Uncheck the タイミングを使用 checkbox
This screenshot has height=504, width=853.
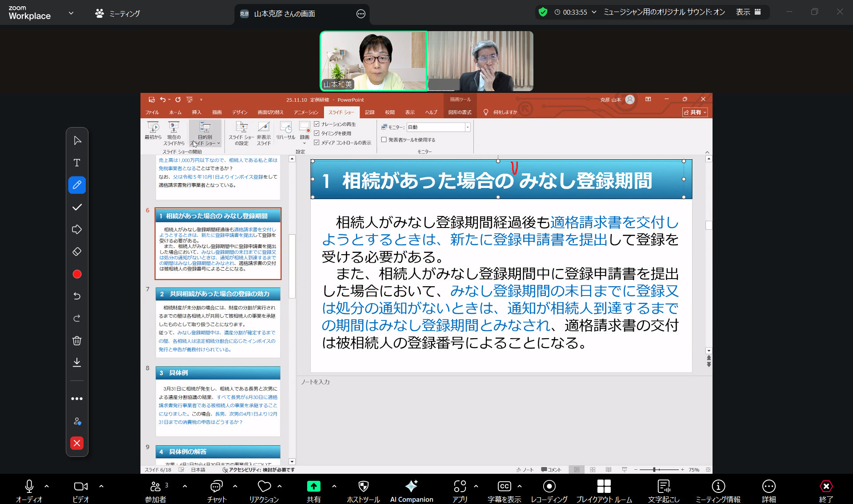point(317,133)
